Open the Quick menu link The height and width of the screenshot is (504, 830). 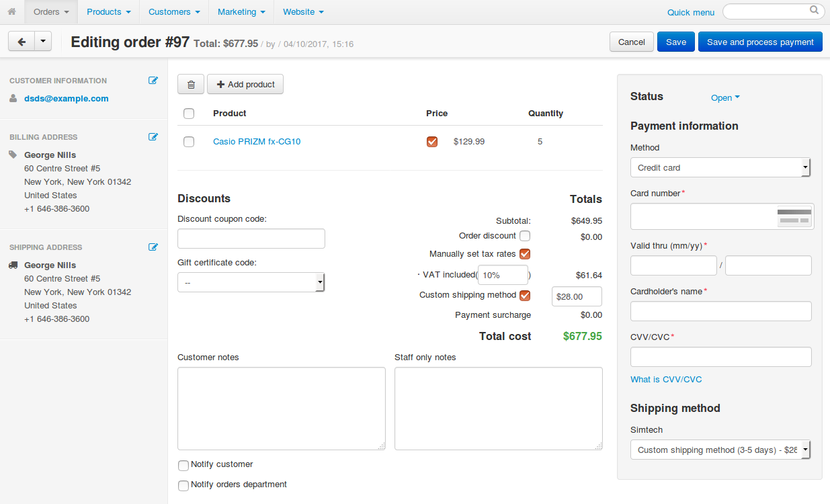(691, 12)
